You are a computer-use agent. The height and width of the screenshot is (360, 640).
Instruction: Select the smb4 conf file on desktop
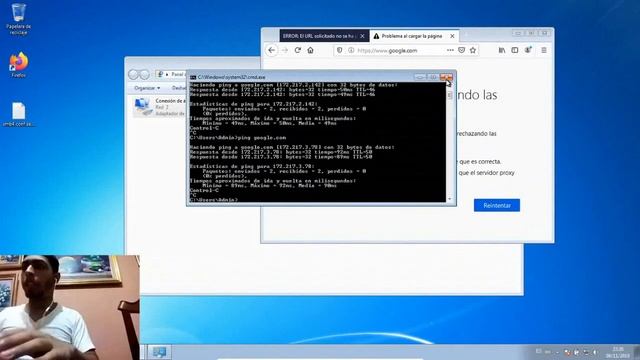coord(18,114)
